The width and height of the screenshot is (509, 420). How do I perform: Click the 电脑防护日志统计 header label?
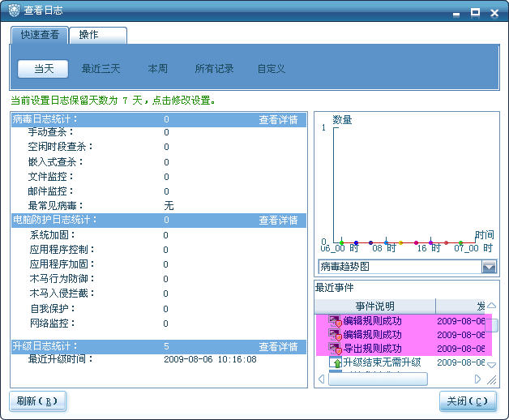pos(54,220)
